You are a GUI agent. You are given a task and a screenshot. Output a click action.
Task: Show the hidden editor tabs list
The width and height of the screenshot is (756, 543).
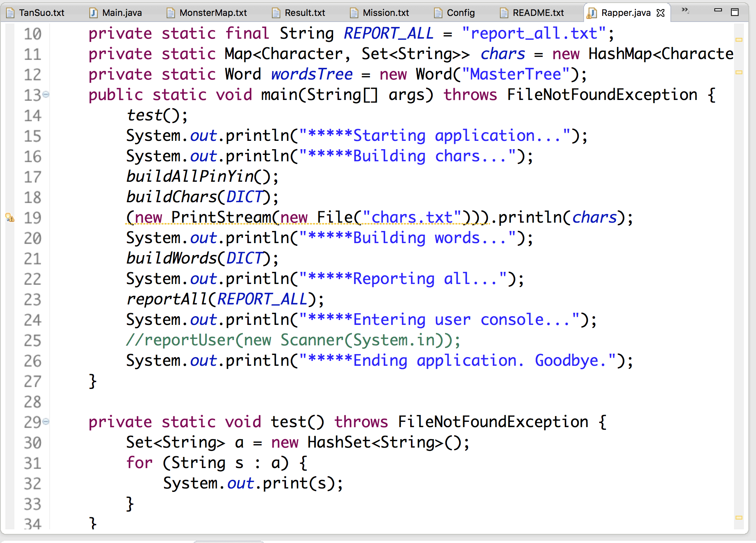(685, 11)
